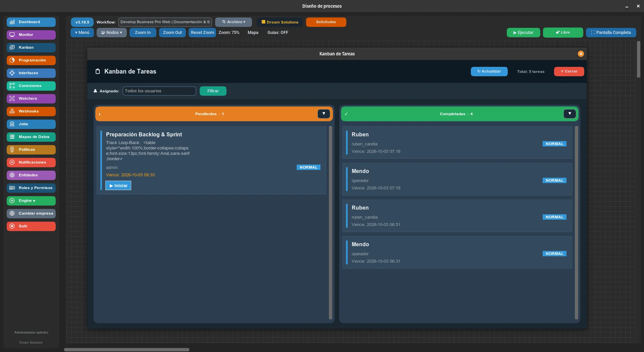The width and height of the screenshot is (644, 352).
Task: Select the Watchers icon
Action: coord(12,99)
